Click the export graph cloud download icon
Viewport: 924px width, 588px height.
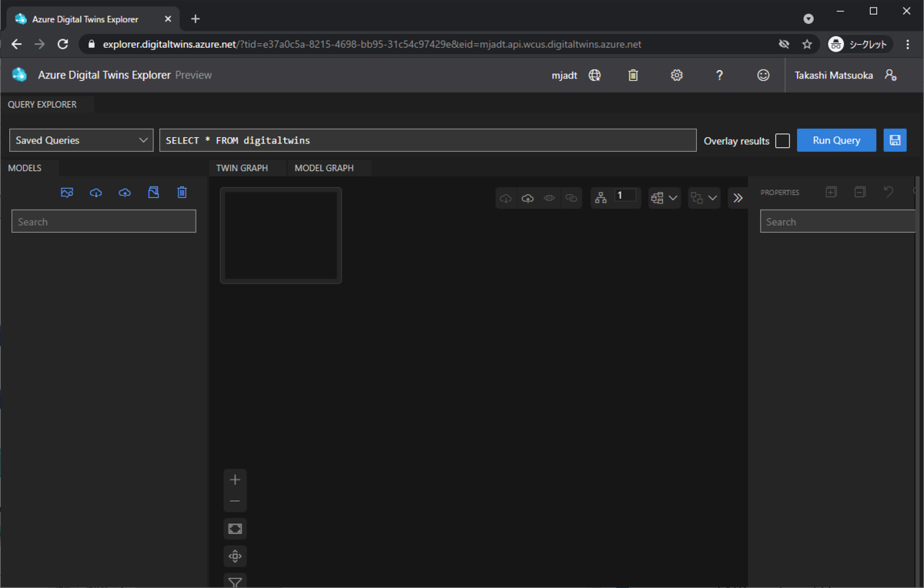pos(506,198)
